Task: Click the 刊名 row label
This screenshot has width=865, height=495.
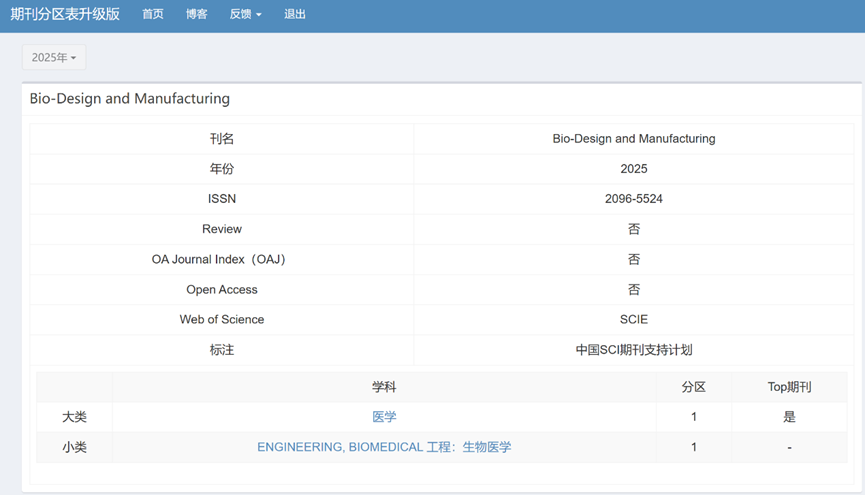Action: [222, 139]
